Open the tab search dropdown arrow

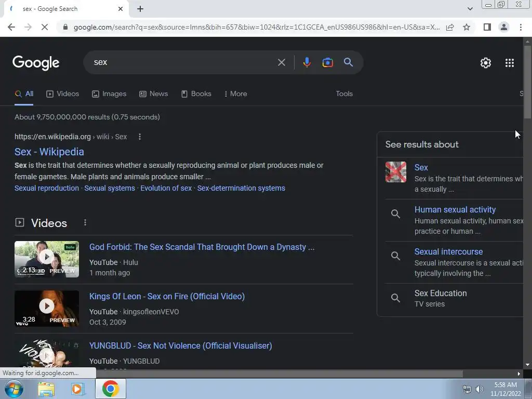tap(470, 9)
